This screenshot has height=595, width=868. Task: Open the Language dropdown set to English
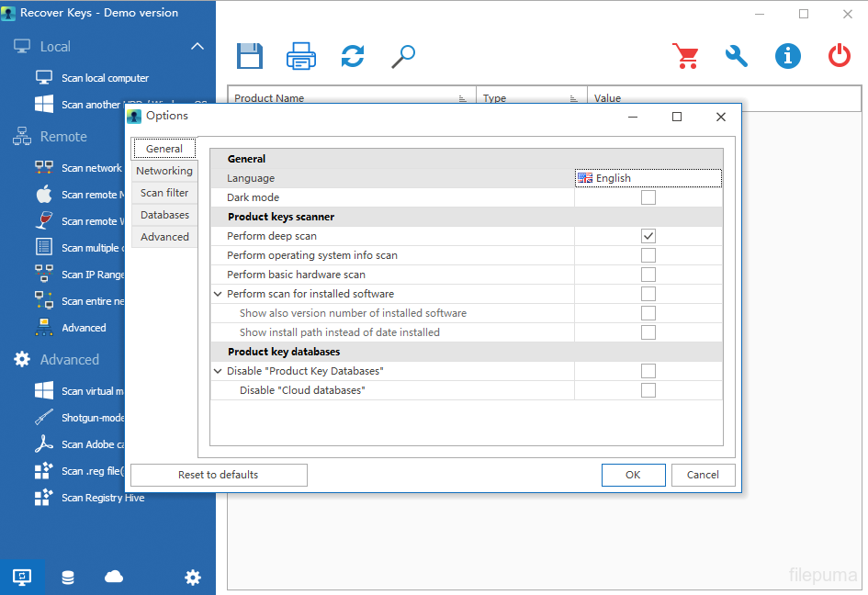[648, 178]
